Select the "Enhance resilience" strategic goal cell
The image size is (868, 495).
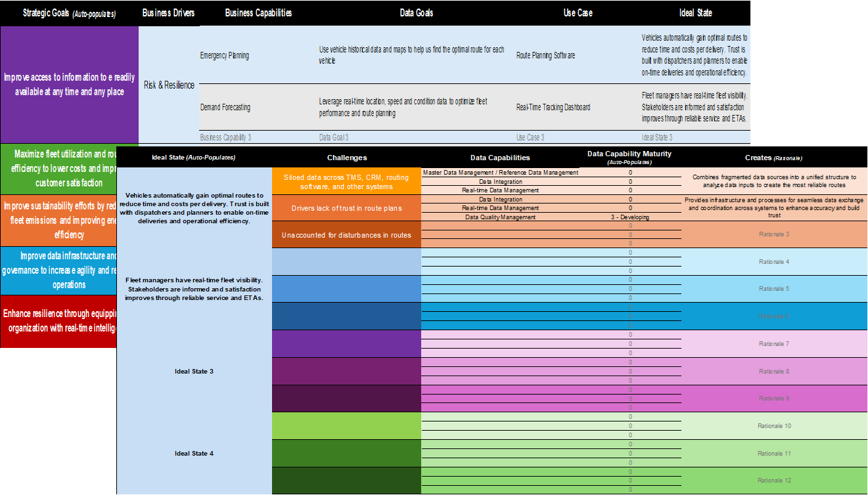point(58,320)
